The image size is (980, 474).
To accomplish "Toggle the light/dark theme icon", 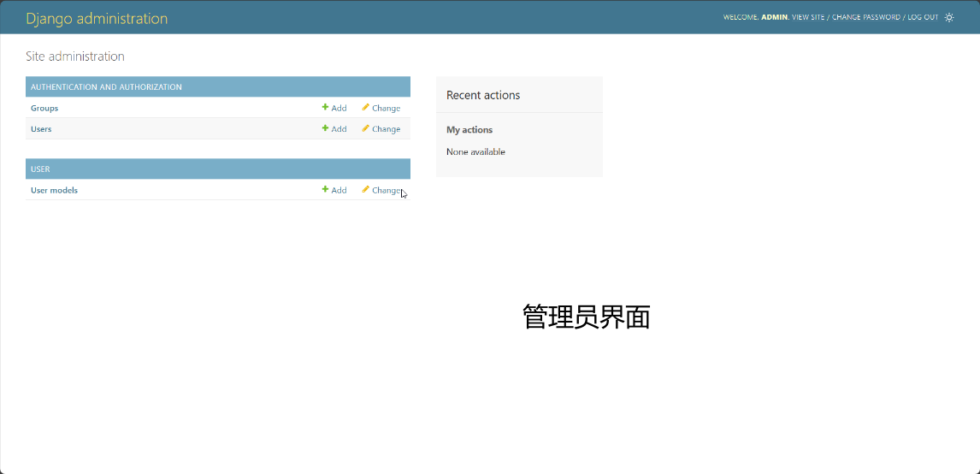I will [949, 17].
